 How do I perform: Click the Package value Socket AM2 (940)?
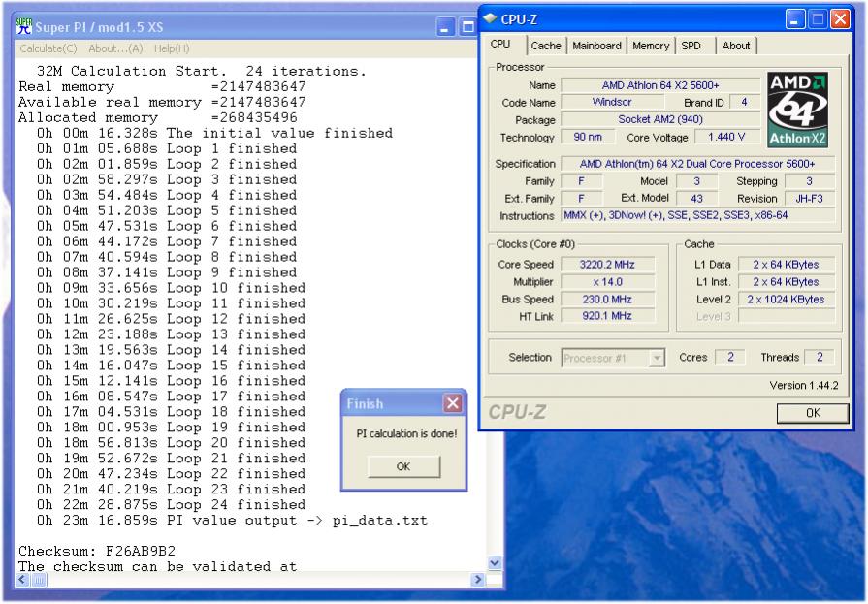[x=660, y=119]
